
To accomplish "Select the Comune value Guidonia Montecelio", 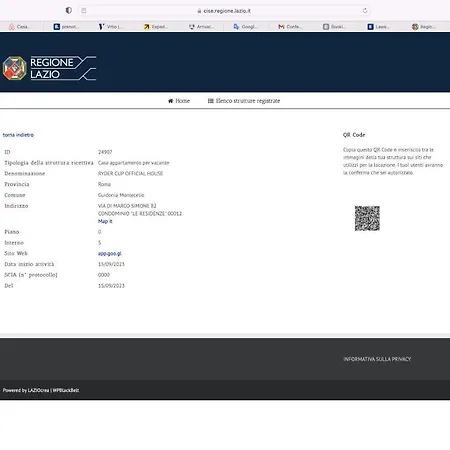I will pyautogui.click(x=121, y=195).
